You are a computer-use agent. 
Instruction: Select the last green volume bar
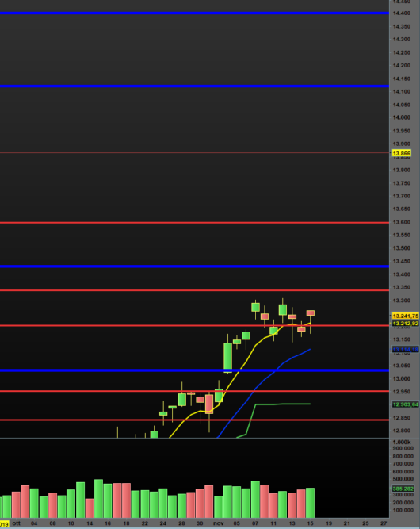click(x=310, y=503)
